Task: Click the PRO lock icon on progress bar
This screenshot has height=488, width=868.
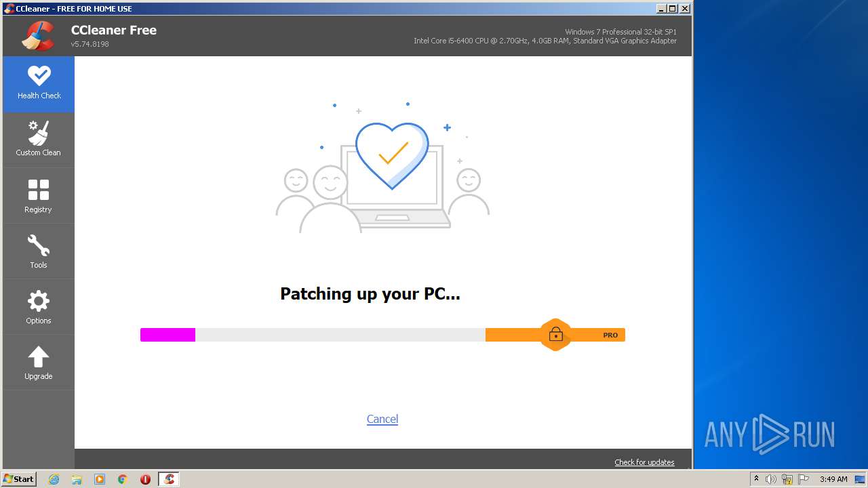Action: [x=555, y=334]
